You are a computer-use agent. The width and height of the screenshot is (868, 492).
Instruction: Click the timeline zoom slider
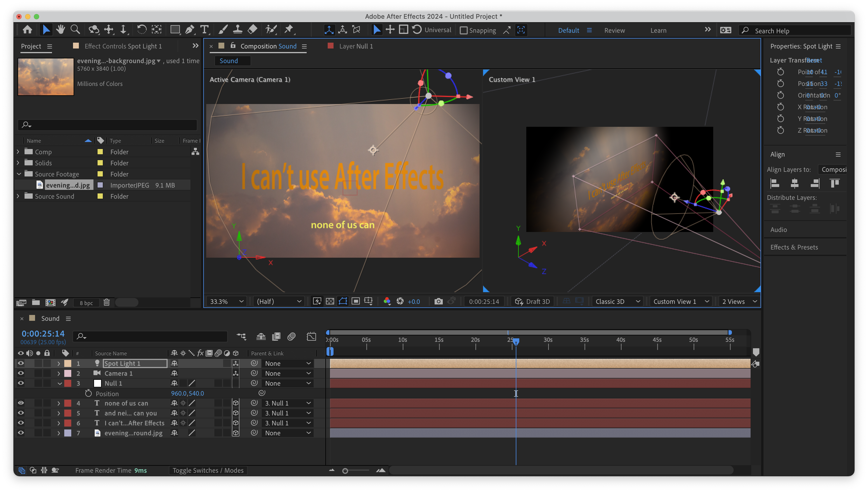(345, 471)
